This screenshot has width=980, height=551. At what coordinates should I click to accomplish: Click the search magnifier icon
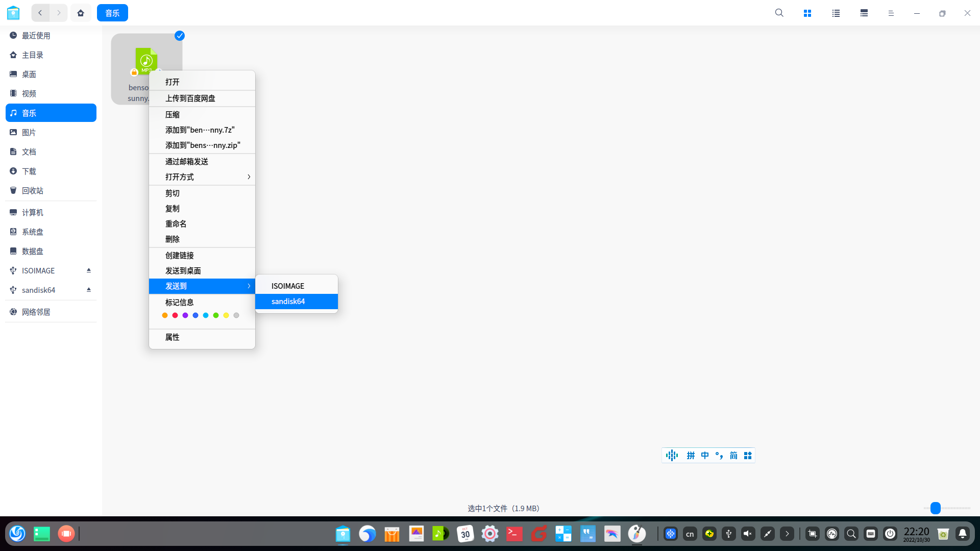pos(779,13)
